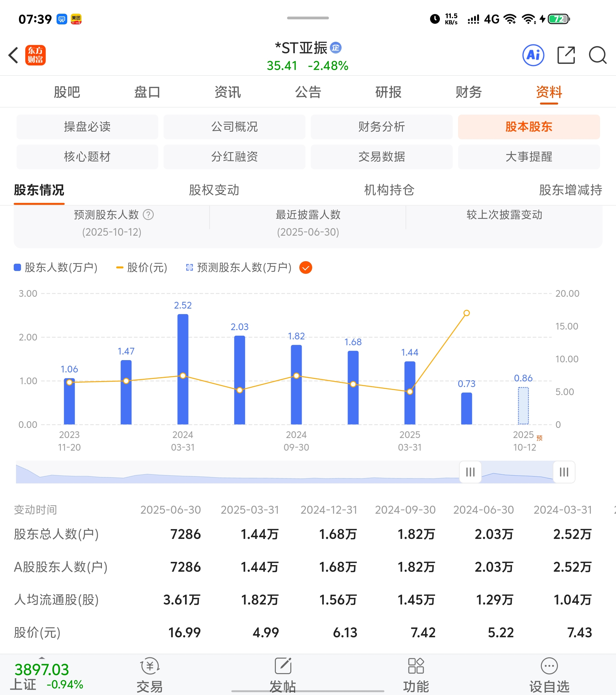Screen dimensions: 616x695
Task: Tap the help icon beside 预测股东人数
Action: [148, 215]
